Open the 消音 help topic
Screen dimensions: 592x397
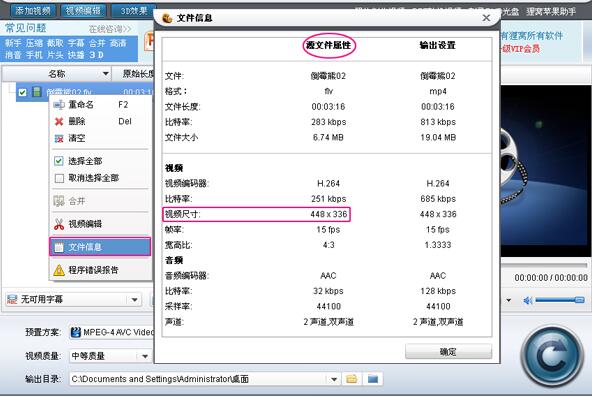pyautogui.click(x=13, y=55)
